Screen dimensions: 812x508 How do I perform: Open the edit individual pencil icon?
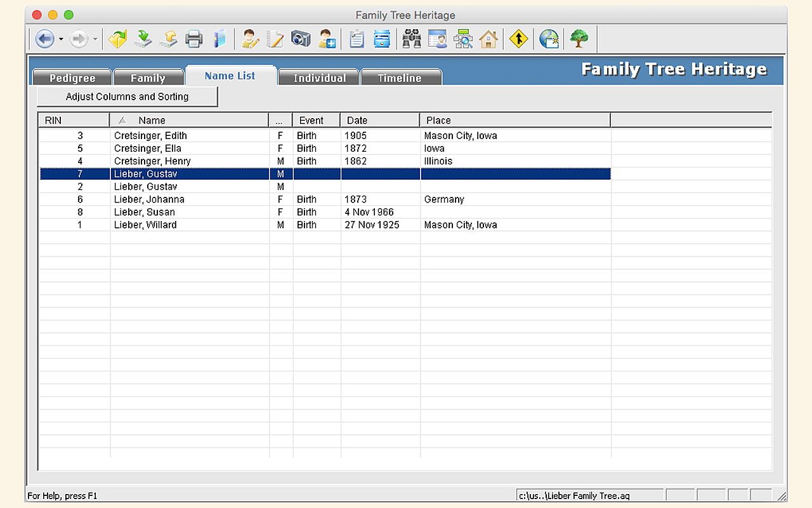251,39
